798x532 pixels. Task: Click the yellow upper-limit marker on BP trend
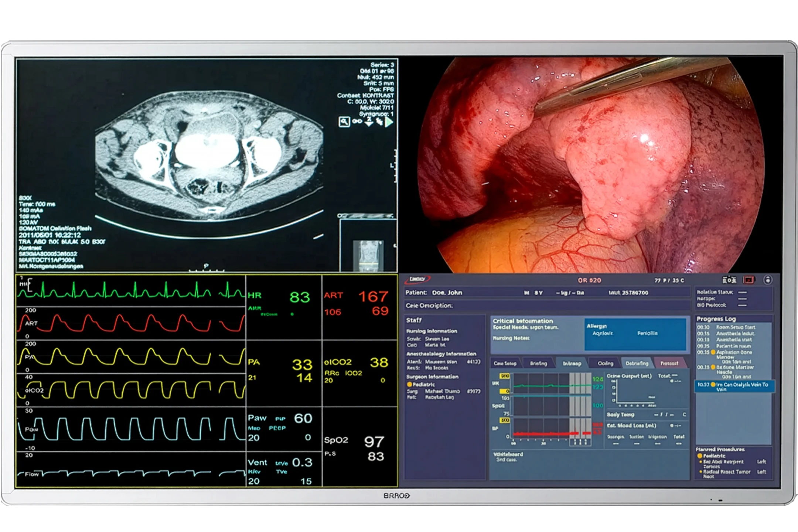pos(505,420)
